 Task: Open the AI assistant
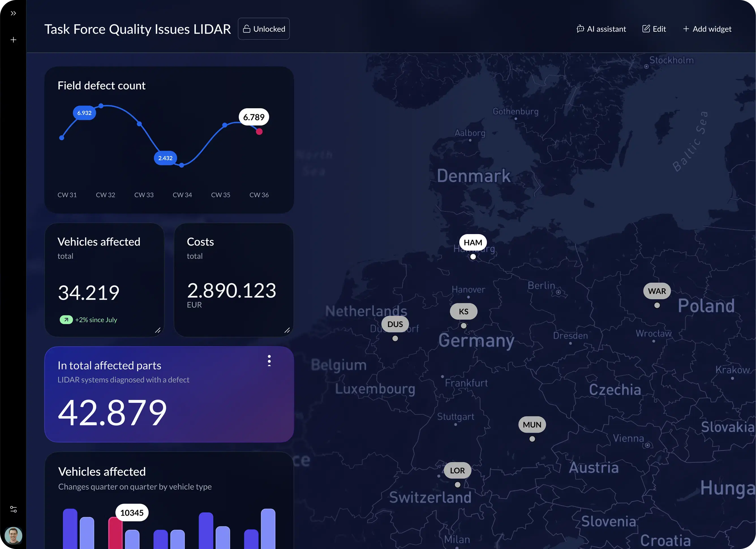[601, 29]
